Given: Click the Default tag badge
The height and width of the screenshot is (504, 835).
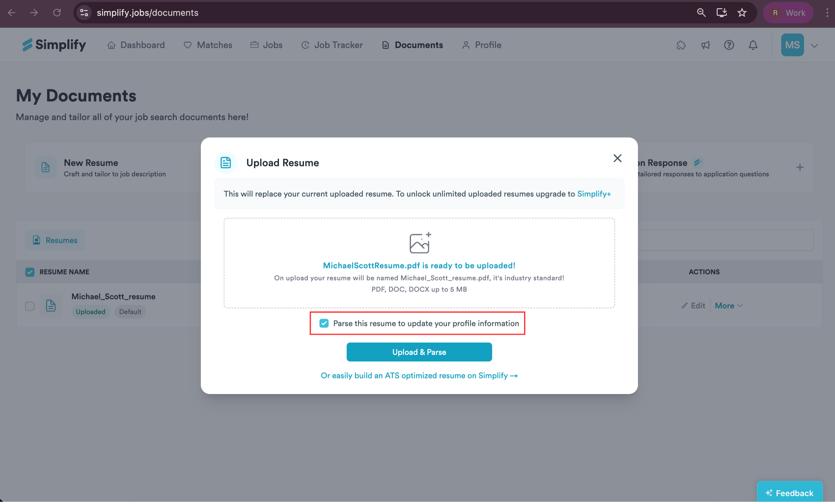Looking at the screenshot, I should (x=130, y=312).
